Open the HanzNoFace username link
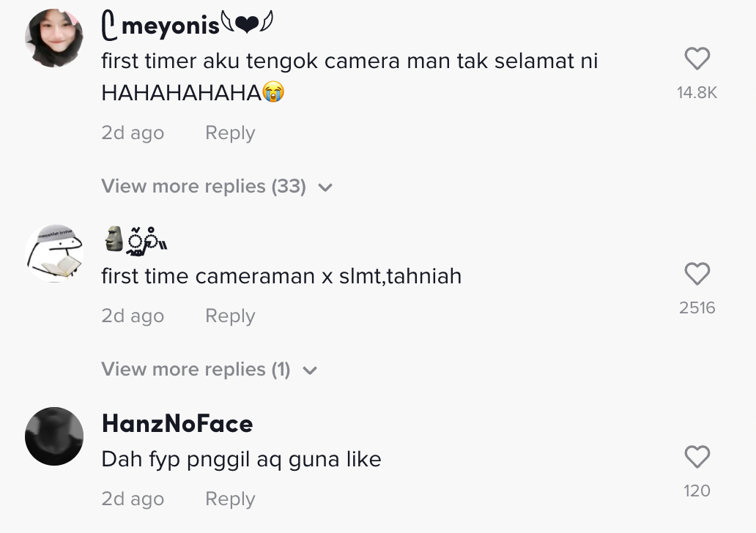The height and width of the screenshot is (533, 756). coord(177,423)
